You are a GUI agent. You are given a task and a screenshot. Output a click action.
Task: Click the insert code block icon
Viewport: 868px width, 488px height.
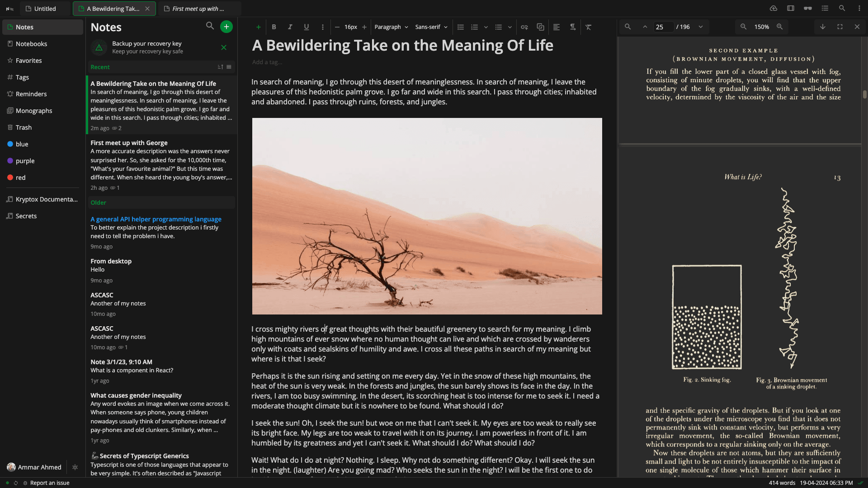coord(540,27)
